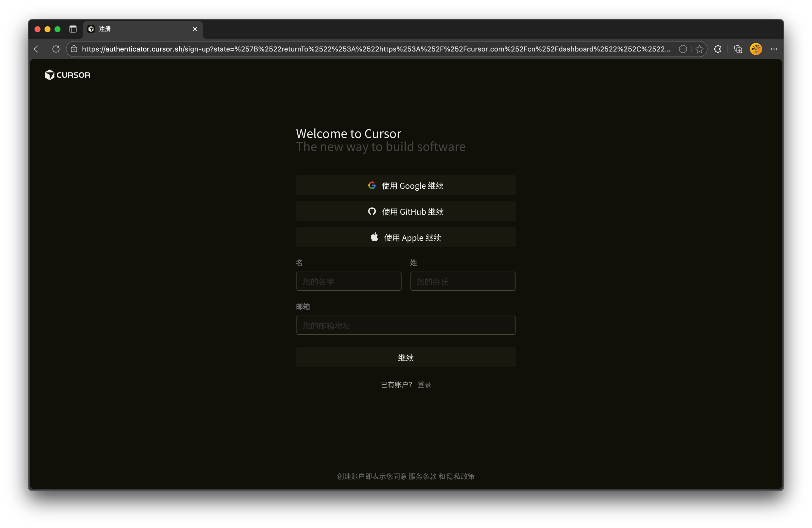This screenshot has width=812, height=528.
Task: Open the Collections icon in toolbar
Action: click(737, 49)
